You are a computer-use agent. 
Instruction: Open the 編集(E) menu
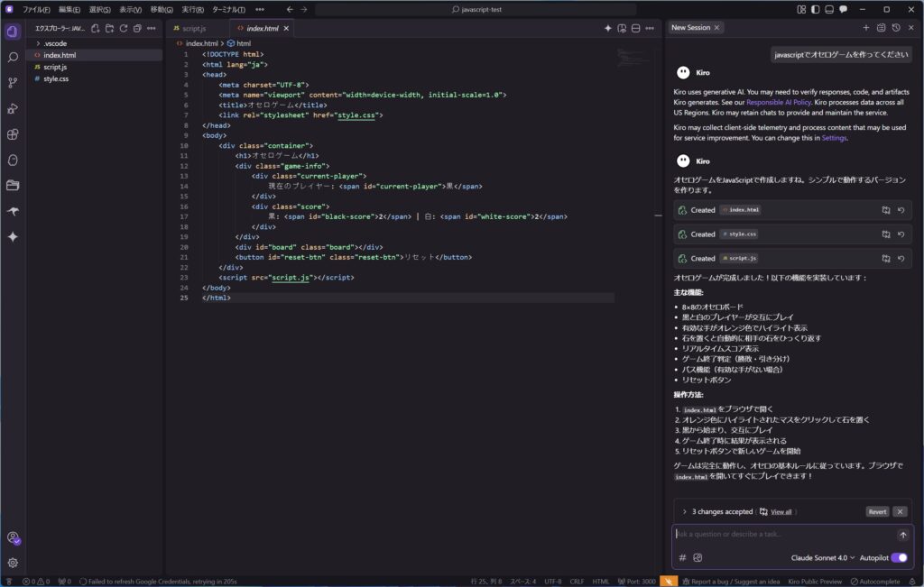[69, 9]
